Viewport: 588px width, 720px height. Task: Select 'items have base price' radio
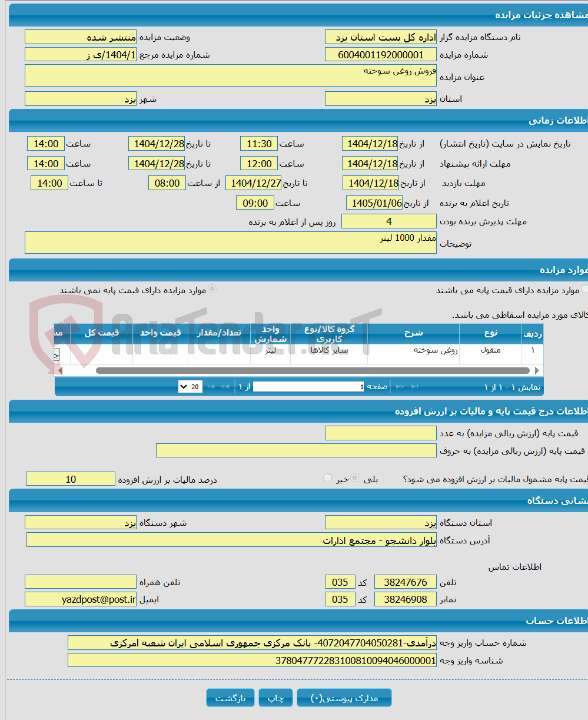pyautogui.click(x=584, y=289)
